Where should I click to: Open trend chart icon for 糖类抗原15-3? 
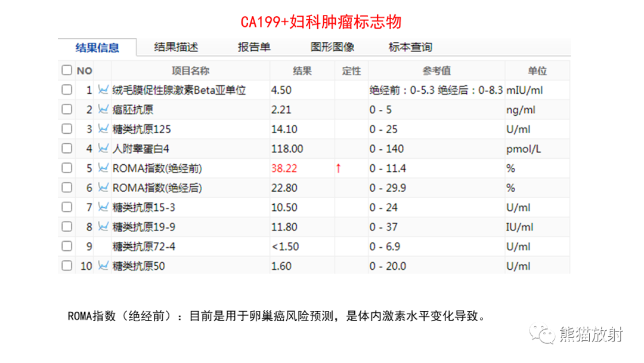point(103,207)
